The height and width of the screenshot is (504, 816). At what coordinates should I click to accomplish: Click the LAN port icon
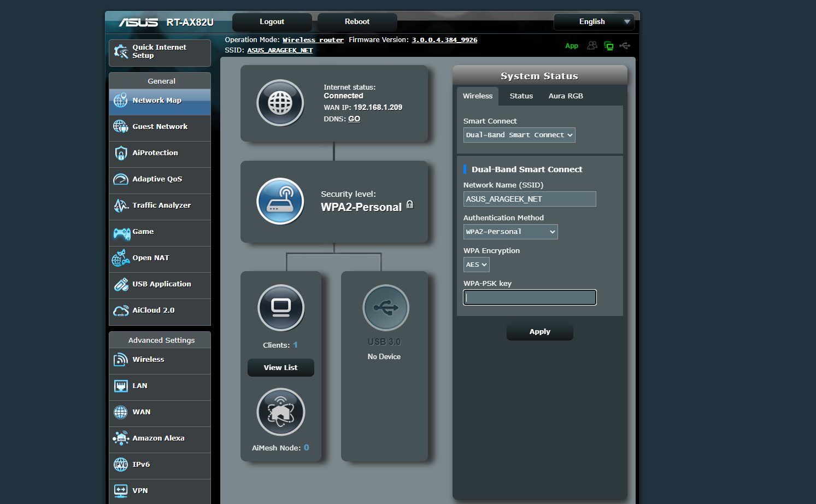120,386
